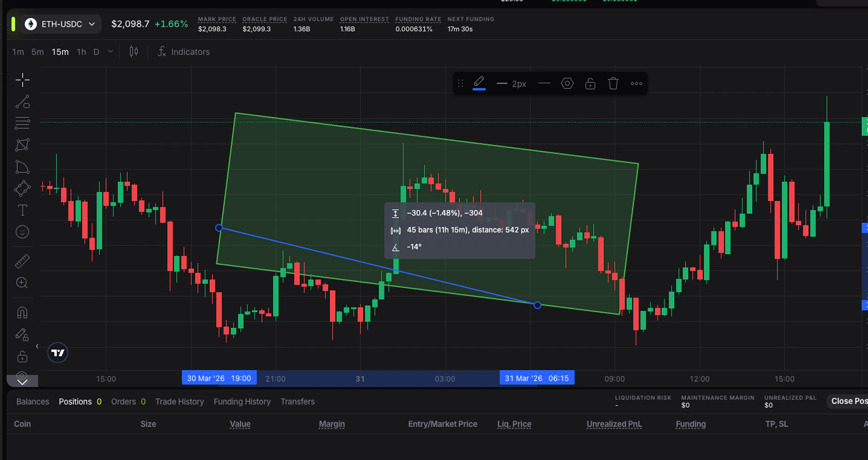Viewport: 868px width, 460px height.
Task: Switch chart to 1m timeframe
Action: tap(18, 52)
